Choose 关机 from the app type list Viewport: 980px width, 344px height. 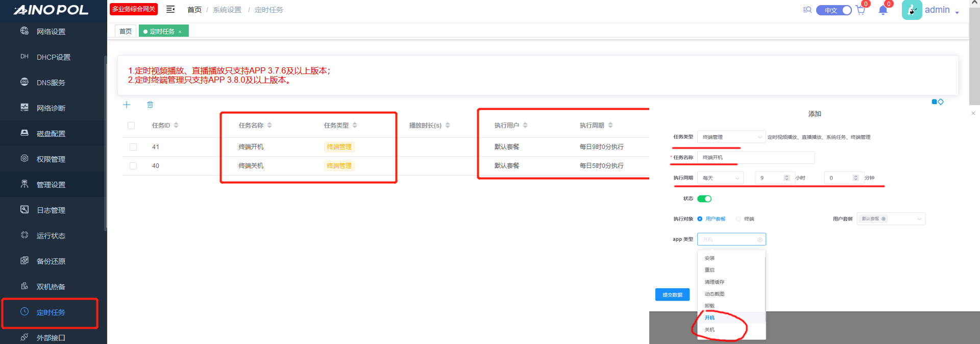click(x=709, y=330)
